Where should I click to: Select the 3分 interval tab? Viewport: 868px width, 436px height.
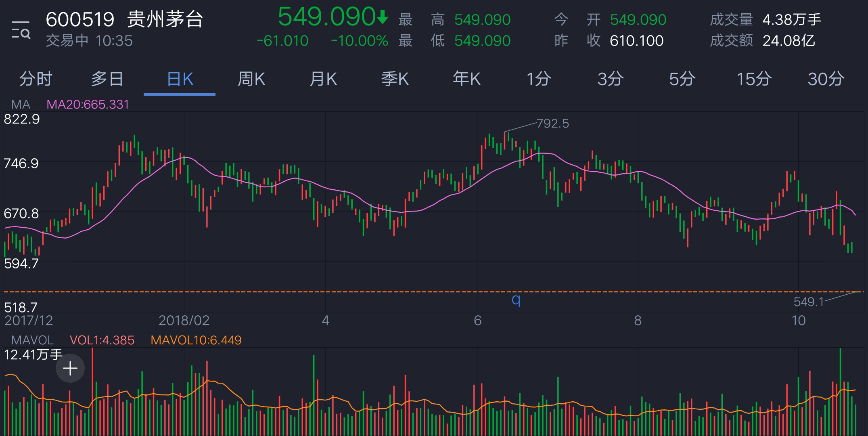point(610,79)
